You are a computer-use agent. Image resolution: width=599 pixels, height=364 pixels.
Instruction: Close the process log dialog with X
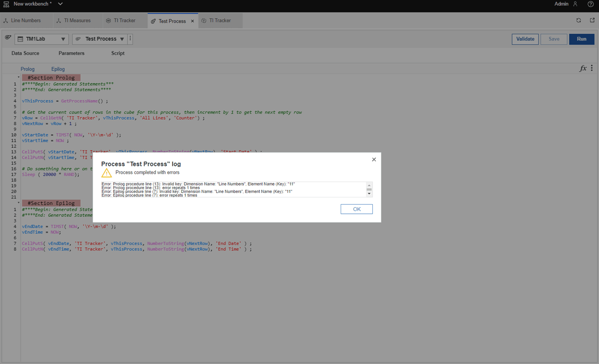click(374, 160)
